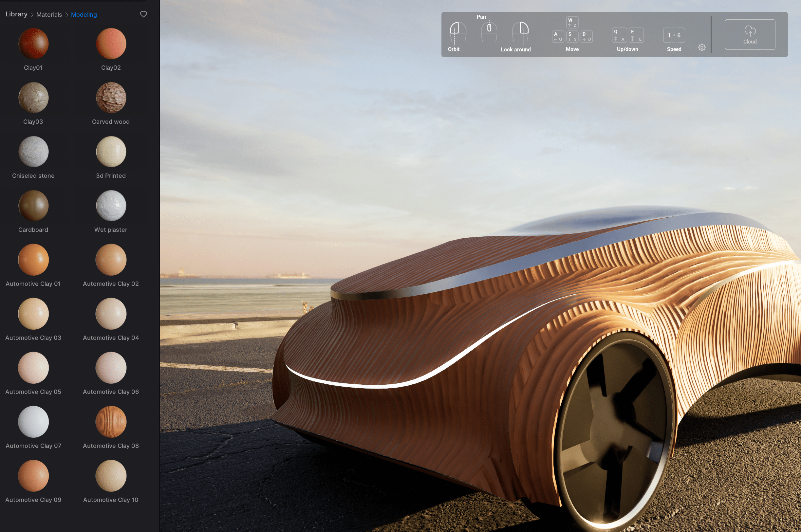Viewport: 801px width, 532px height.
Task: Select the Wet plaster material
Action: pos(111,206)
